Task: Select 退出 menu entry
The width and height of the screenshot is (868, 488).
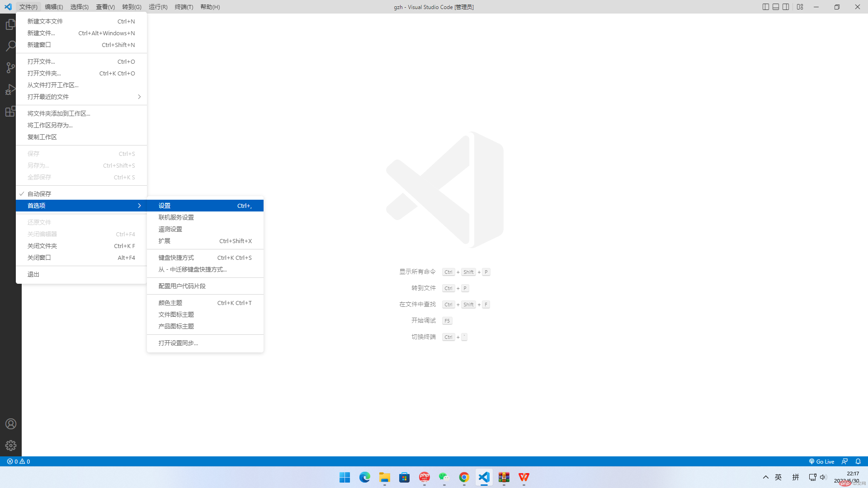Action: click(81, 274)
